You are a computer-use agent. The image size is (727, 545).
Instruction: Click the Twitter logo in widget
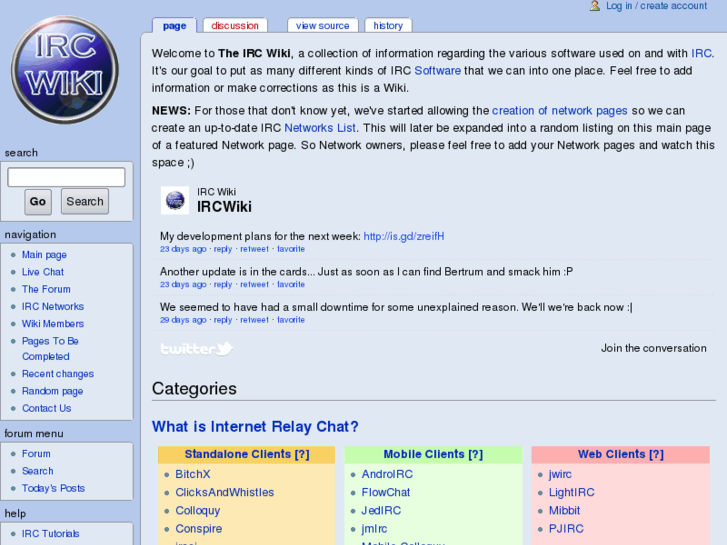[x=197, y=348]
